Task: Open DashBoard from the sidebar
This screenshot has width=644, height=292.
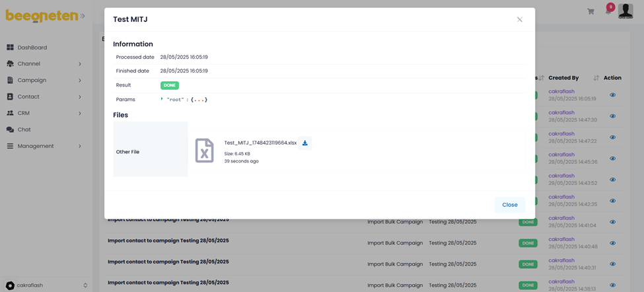Action: point(32,48)
